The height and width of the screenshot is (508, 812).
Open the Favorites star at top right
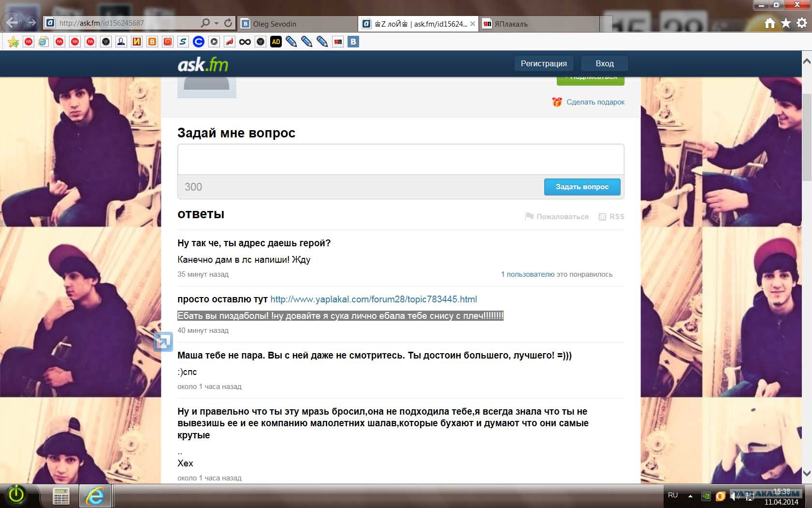pyautogui.click(x=786, y=23)
